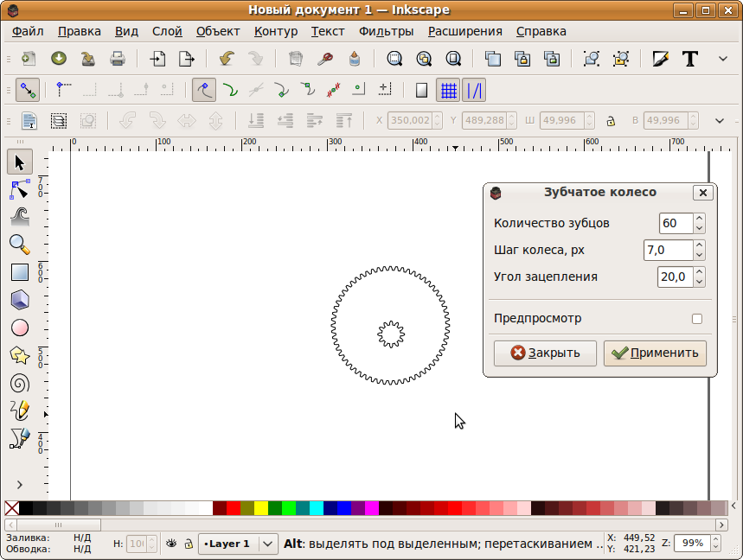Toggle snapping master button
The image size is (743, 560).
(28, 90)
